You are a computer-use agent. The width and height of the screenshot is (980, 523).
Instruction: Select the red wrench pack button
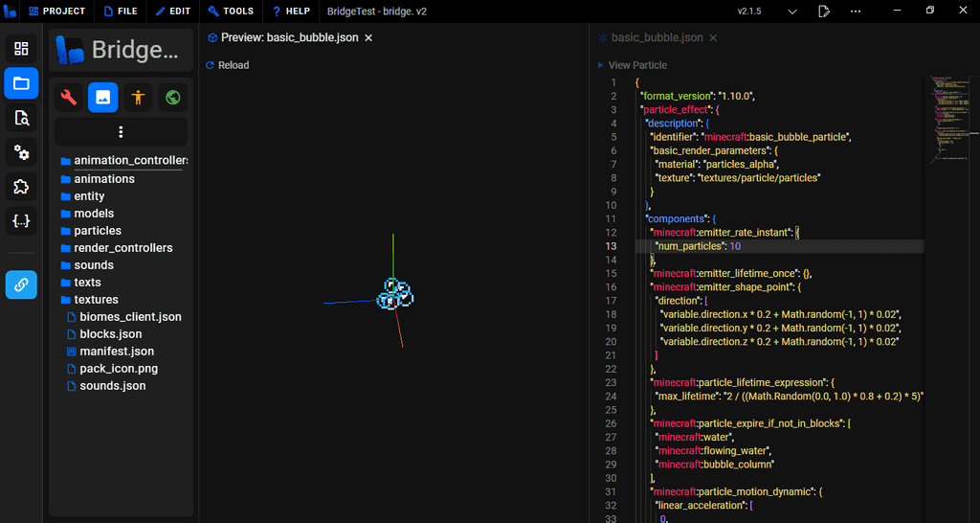(x=69, y=97)
